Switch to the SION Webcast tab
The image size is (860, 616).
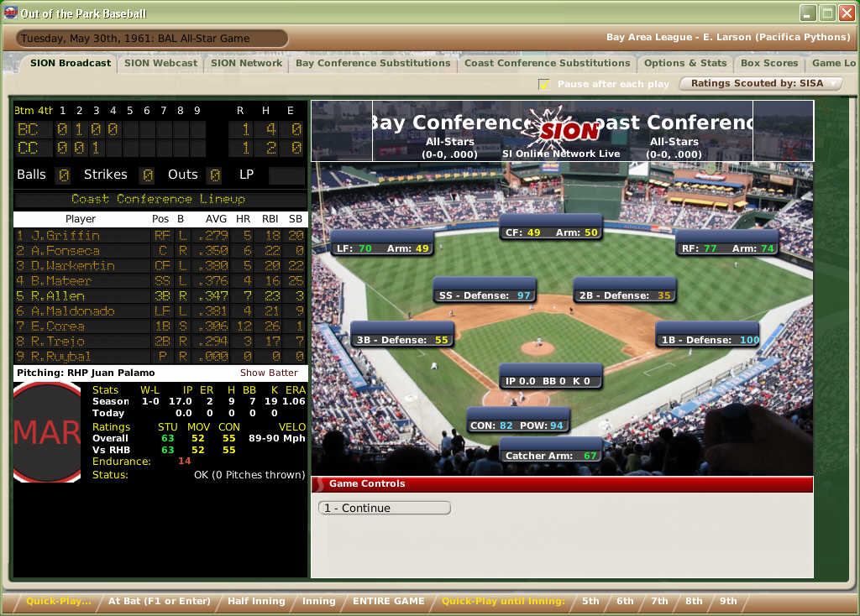pyautogui.click(x=160, y=63)
